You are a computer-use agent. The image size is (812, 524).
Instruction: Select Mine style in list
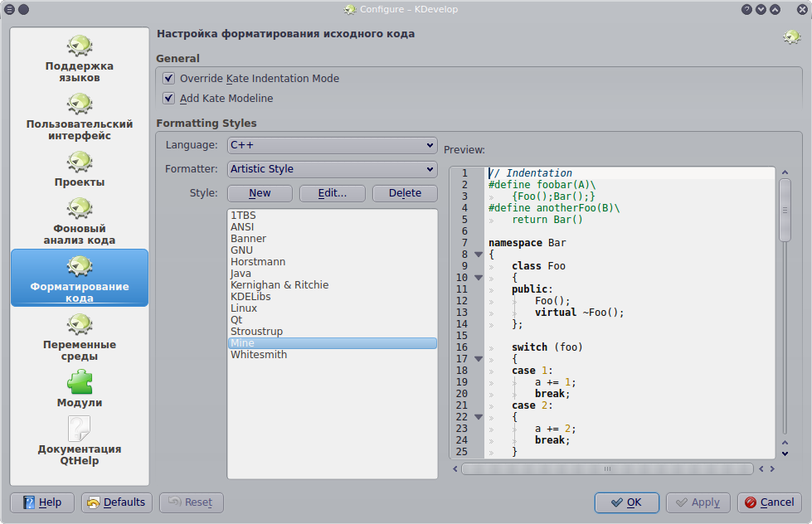coord(333,343)
